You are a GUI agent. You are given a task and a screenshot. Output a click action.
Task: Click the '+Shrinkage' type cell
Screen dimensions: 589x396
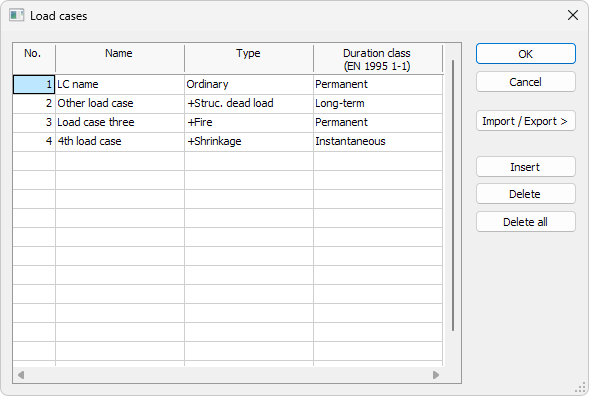click(x=249, y=142)
